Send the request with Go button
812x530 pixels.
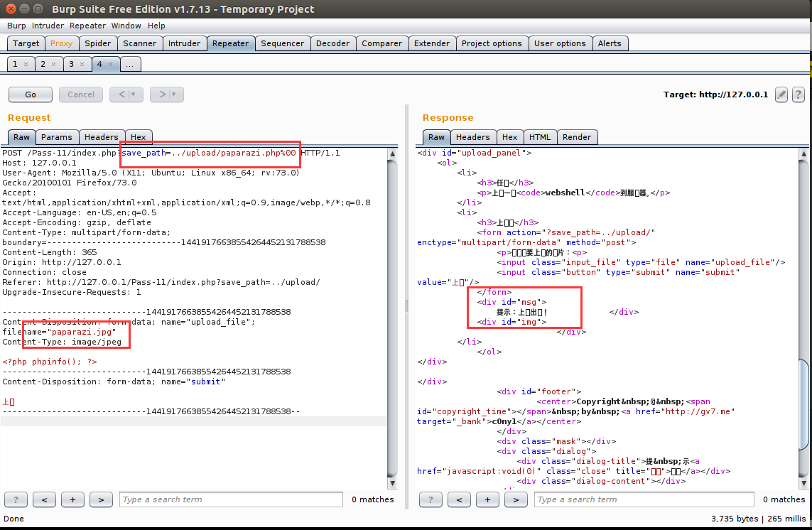pos(31,94)
